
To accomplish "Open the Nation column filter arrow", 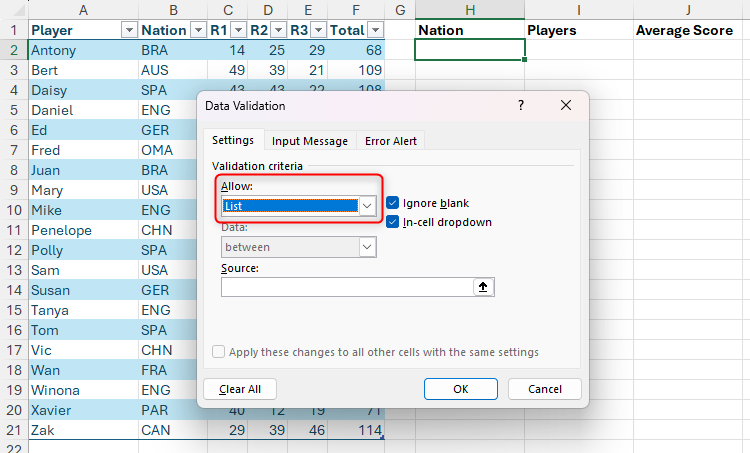I will [196, 30].
